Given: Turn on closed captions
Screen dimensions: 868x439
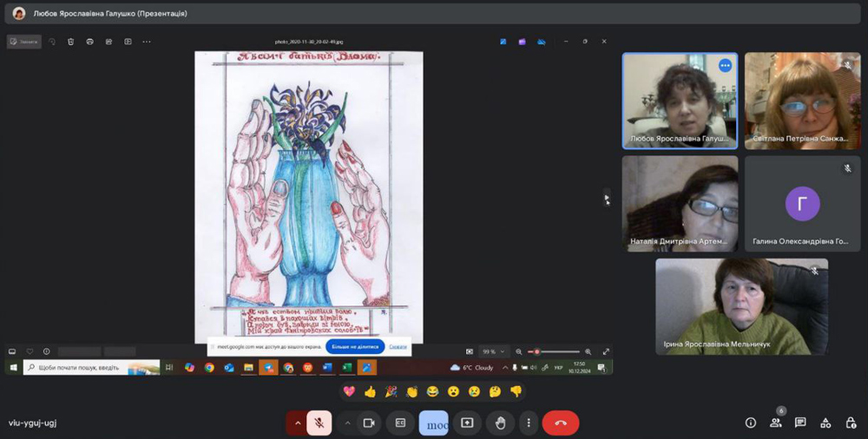Looking at the screenshot, I should point(400,423).
